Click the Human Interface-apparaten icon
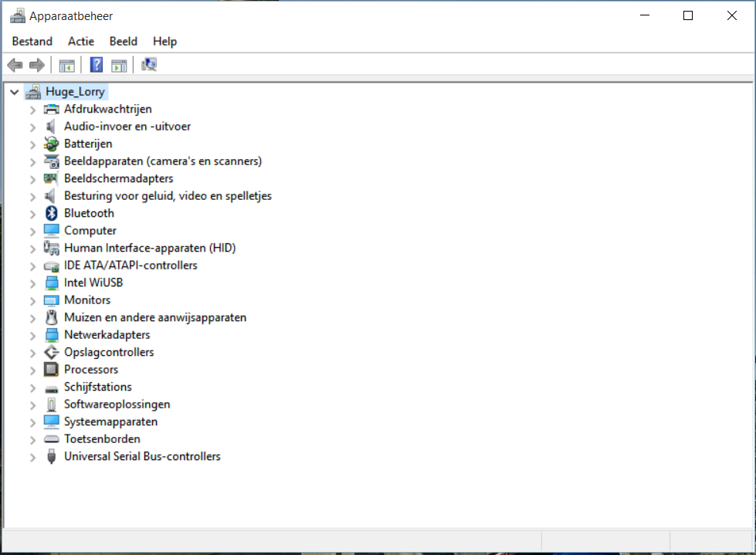756x555 pixels. click(52, 248)
